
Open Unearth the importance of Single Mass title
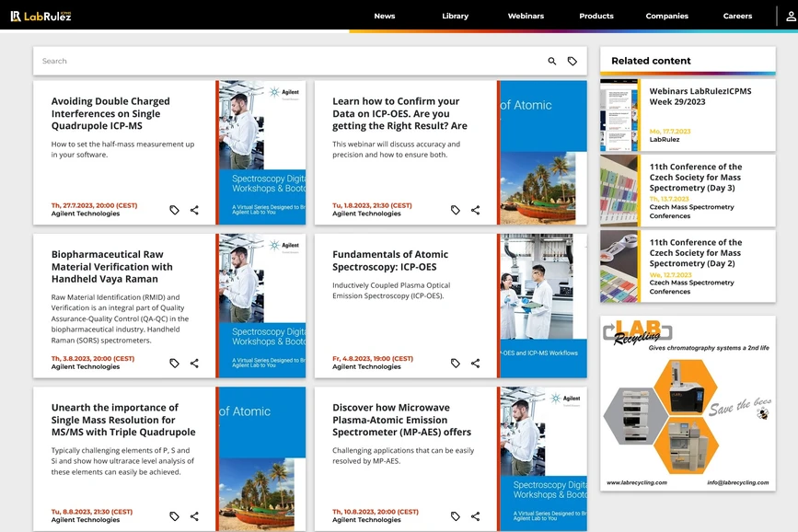point(123,420)
